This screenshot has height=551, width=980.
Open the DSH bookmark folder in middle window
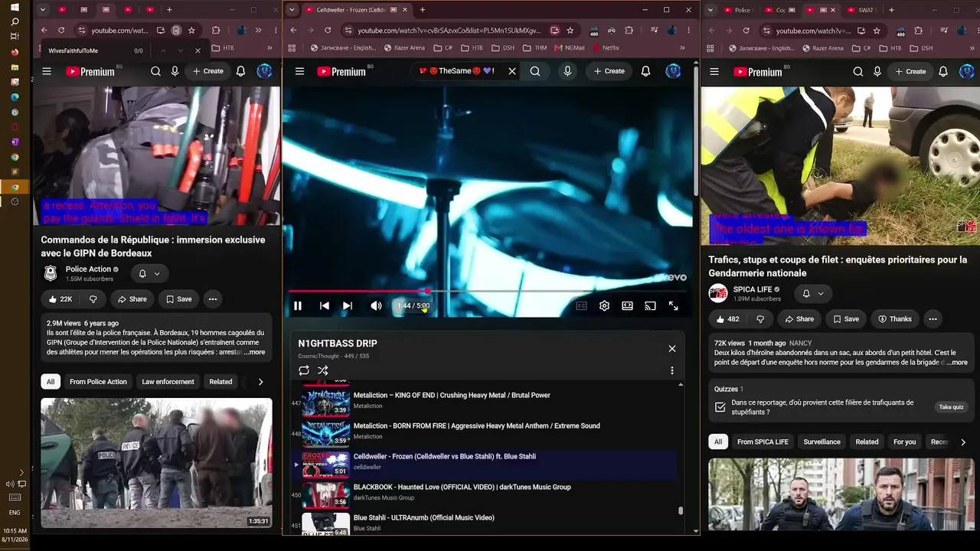point(503,47)
